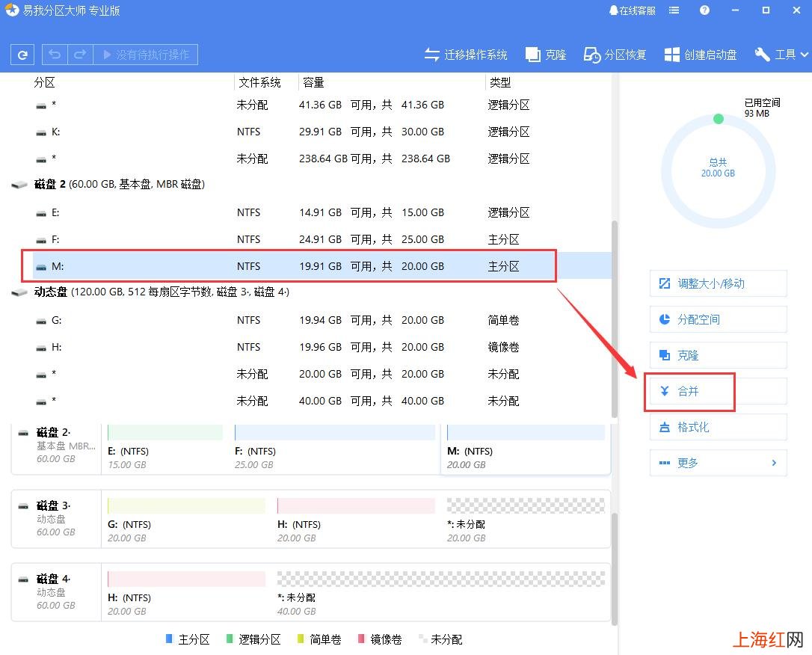The width and height of the screenshot is (812, 655).
Task: Click the 简单卷 legend swatch
Action: [301, 639]
